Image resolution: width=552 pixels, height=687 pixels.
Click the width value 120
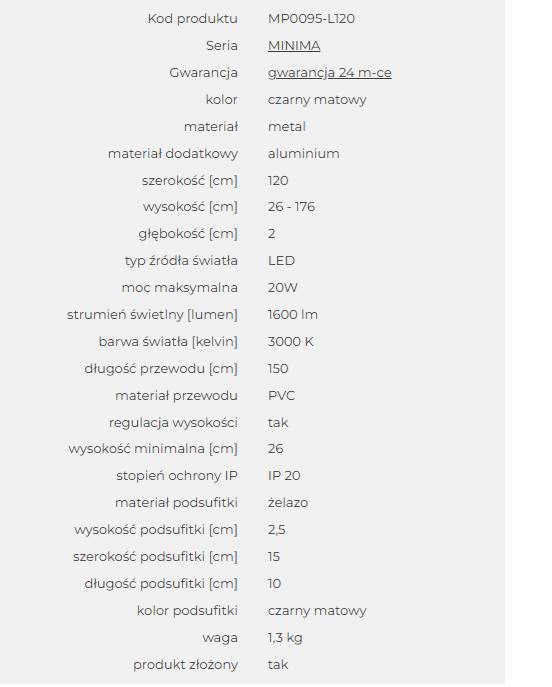pyautogui.click(x=278, y=181)
